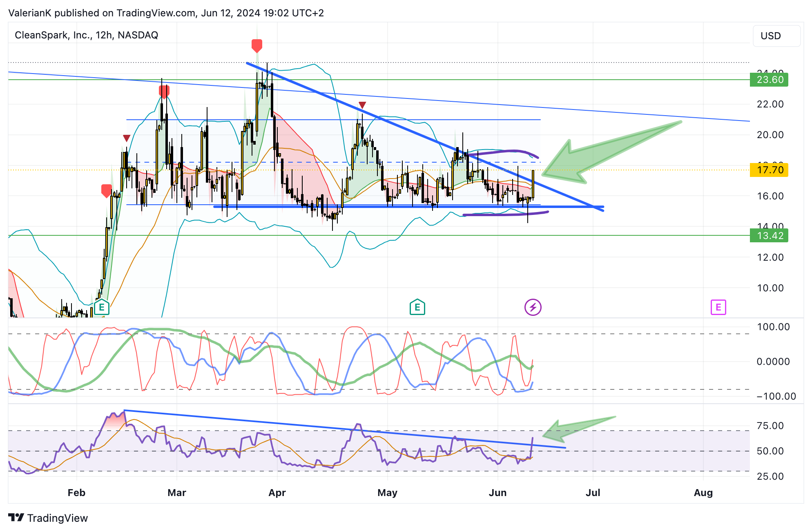Image resolution: width=812 pixels, height=532 pixels.
Task: Click the Aug label on the time axis
Action: 703,493
